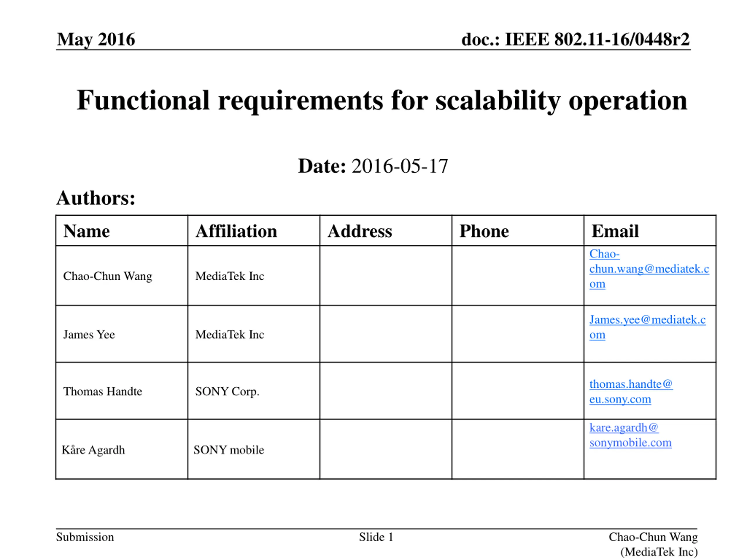Open the Chao-chun.wang@mediatek.com email link
The height and width of the screenshot is (560, 747).
(649, 269)
